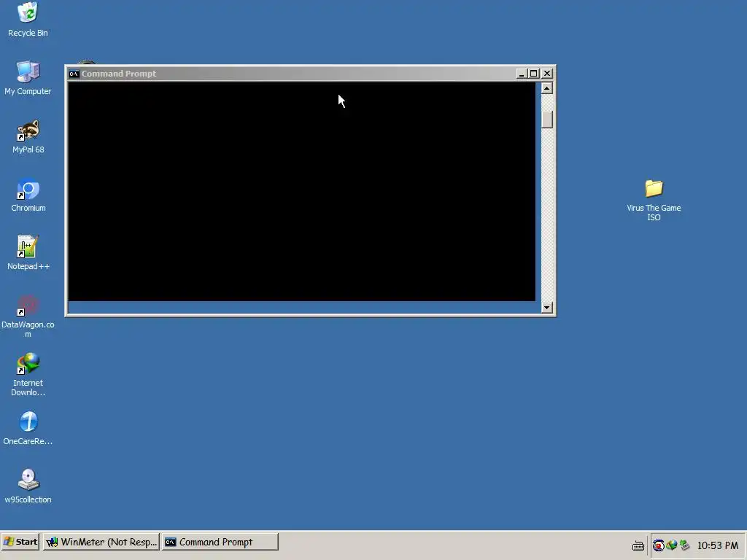The height and width of the screenshot is (560, 747).
Task: Click the Command Prompt vertical scroll thumb
Action: (x=547, y=120)
